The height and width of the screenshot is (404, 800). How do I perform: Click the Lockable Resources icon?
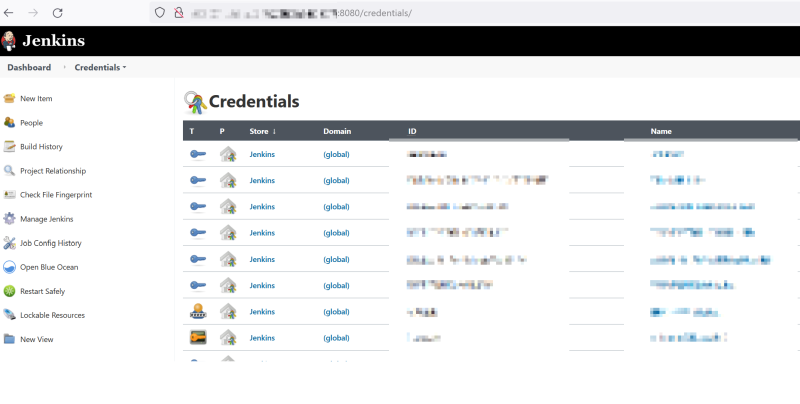[9, 315]
